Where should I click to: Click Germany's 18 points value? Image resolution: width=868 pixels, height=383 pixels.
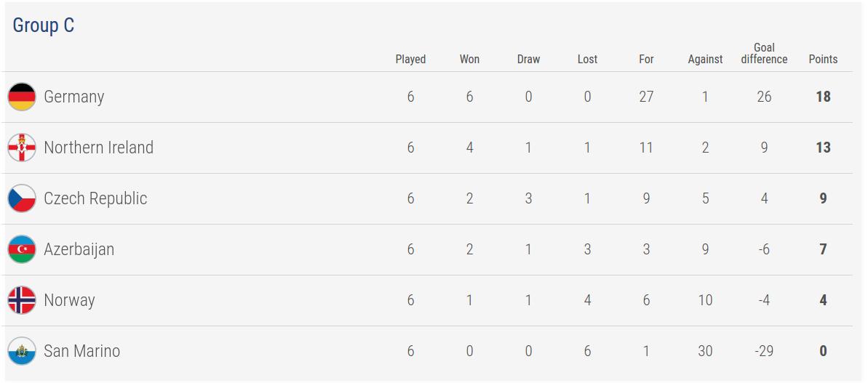coord(823,97)
